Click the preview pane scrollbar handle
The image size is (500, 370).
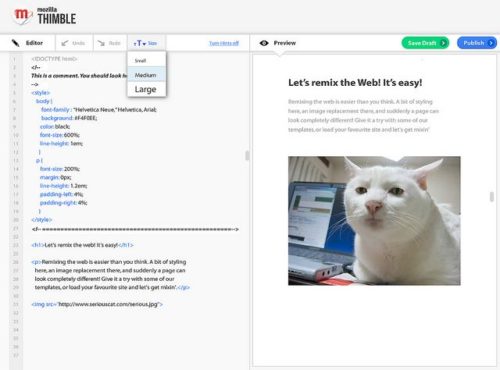492,197
